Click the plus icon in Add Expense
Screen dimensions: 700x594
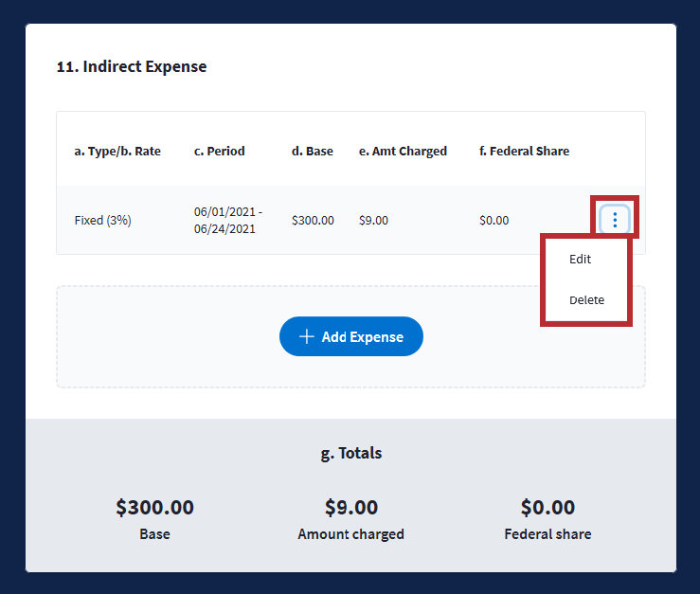coord(306,336)
